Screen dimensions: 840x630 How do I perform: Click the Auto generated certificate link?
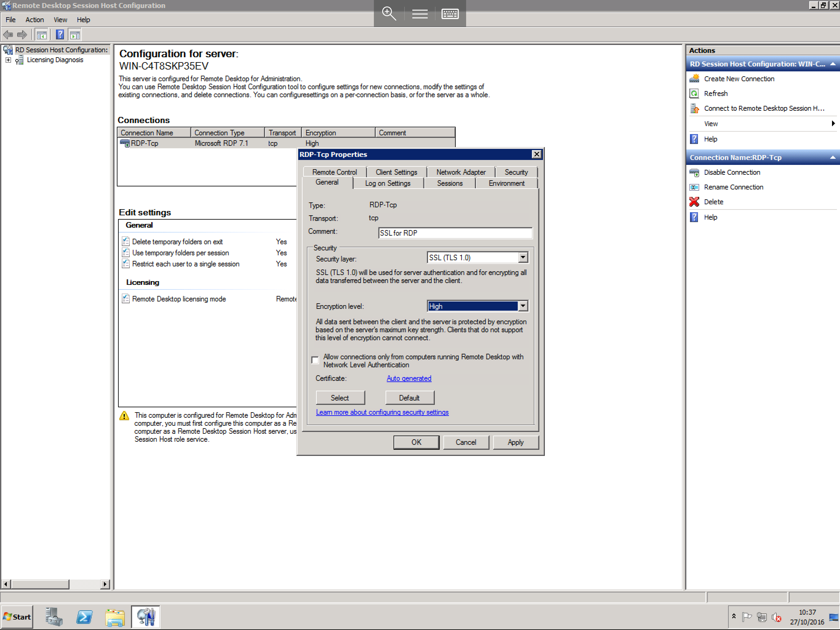pos(409,378)
